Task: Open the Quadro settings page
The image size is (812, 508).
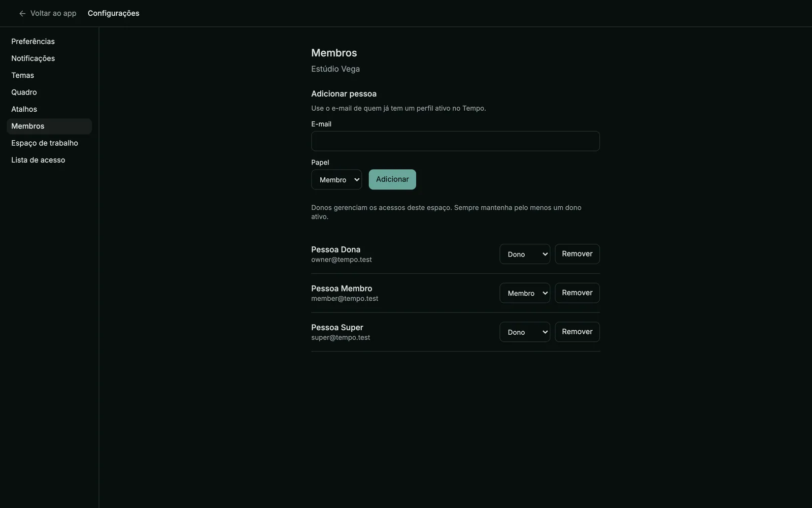Action: point(49,92)
